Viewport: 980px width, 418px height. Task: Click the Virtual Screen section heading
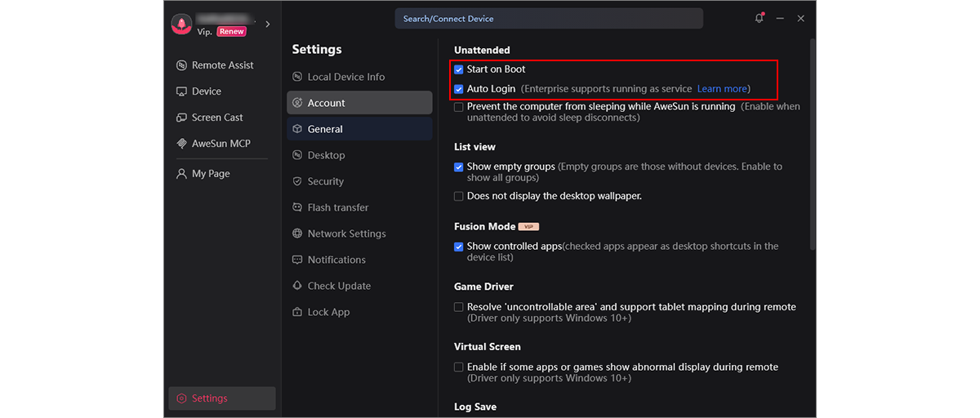[488, 347]
